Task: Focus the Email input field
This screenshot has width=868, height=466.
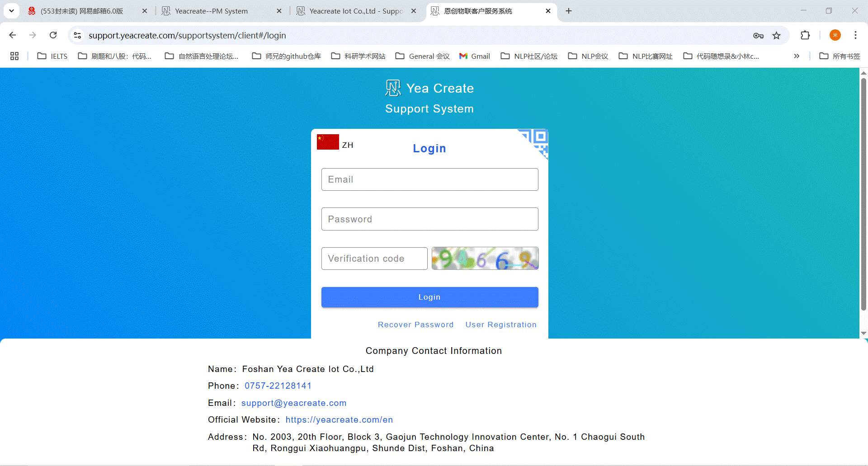Action: [x=429, y=179]
